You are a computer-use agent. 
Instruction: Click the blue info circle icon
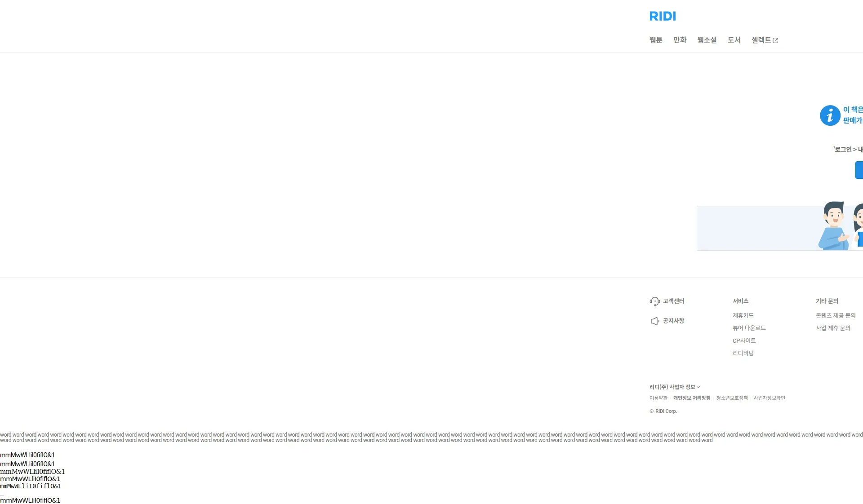pos(830,115)
